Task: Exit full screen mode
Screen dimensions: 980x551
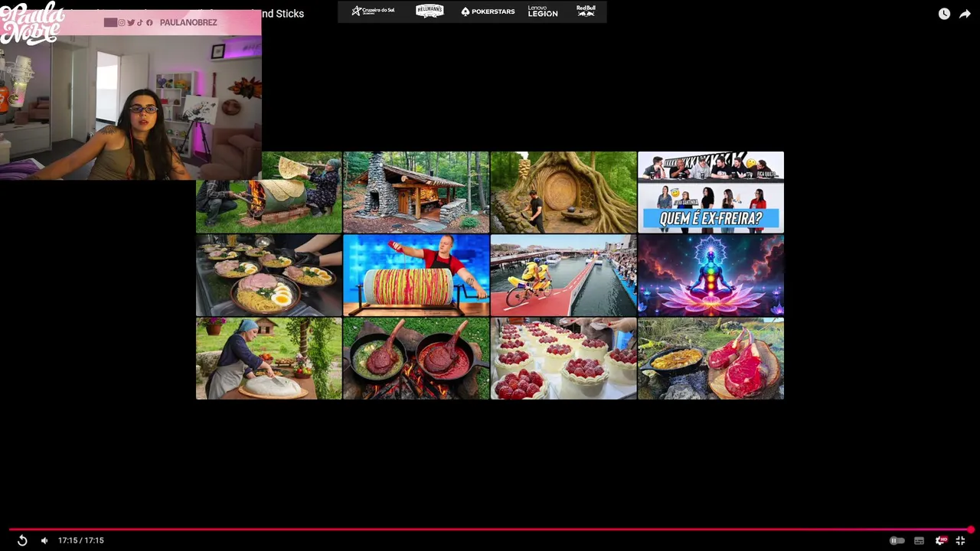Action: [x=960, y=540]
